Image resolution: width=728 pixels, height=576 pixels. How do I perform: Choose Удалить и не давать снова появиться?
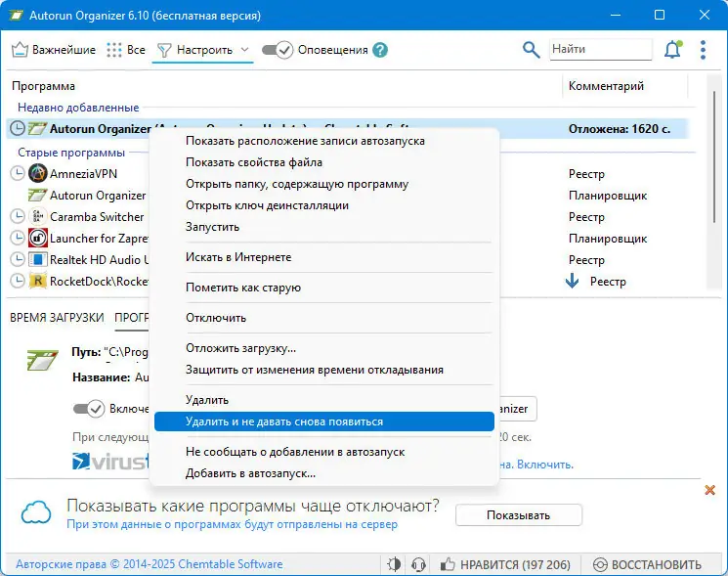[324, 421]
